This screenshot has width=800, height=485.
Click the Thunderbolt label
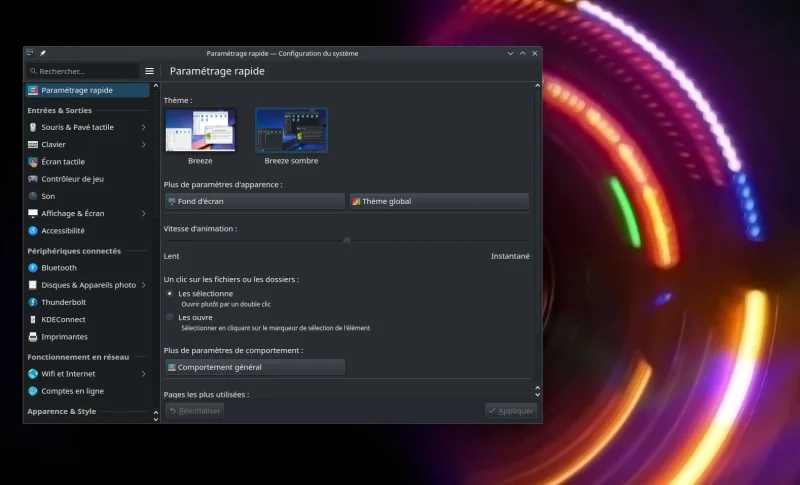point(64,302)
